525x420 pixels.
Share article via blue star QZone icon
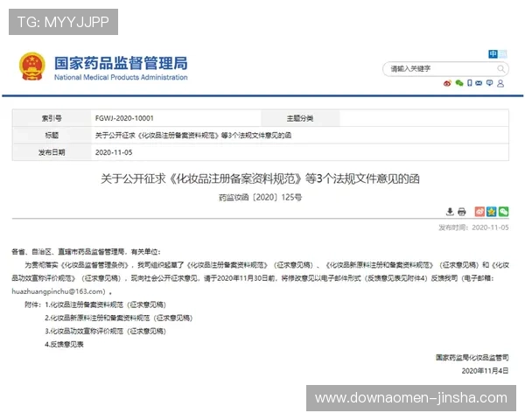point(492,212)
